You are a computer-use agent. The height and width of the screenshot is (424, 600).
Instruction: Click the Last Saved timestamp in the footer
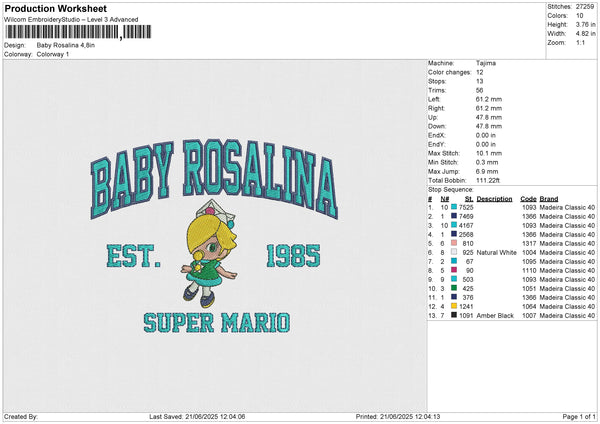click(197, 416)
